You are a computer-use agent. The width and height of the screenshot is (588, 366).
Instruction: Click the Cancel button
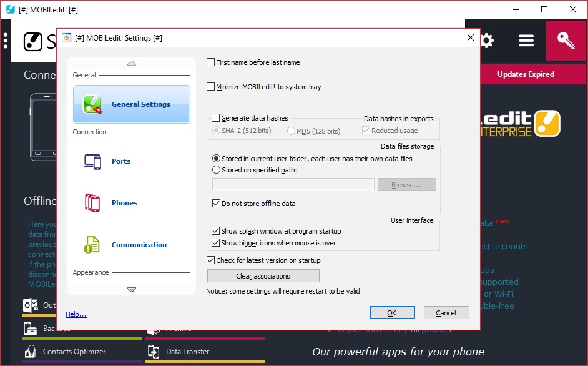point(446,313)
